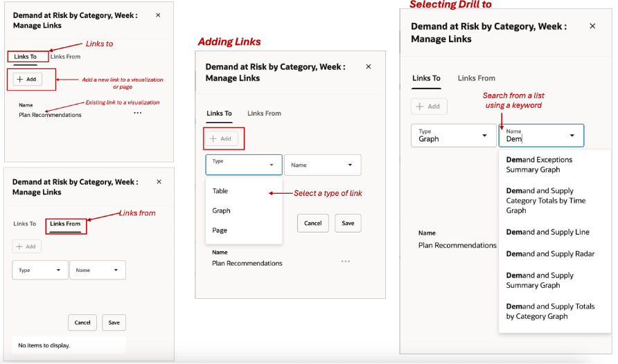Select Links From tab in right dialog
618x364 pixels.
[476, 78]
